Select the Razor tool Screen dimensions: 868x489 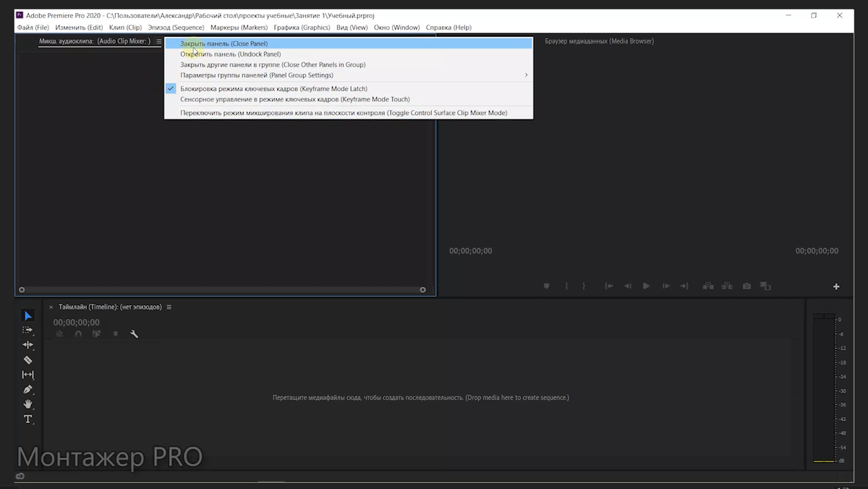27,360
